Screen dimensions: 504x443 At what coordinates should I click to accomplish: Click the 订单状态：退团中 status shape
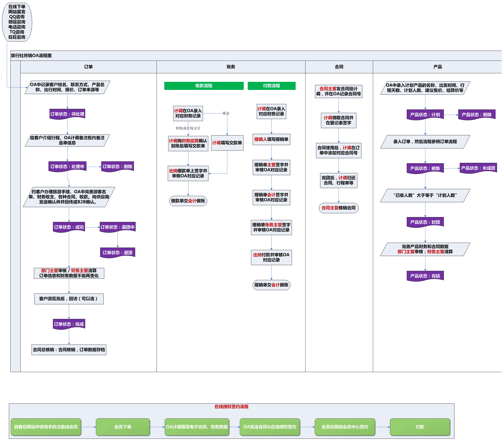118,227
